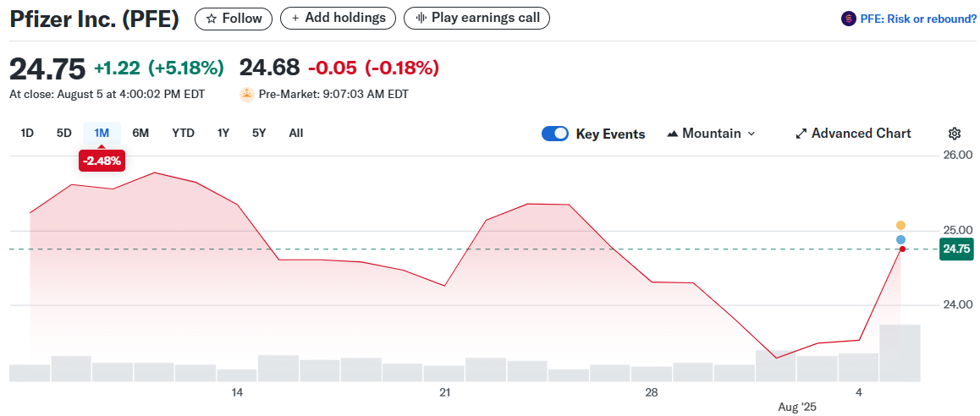Click the Add holdings button
Viewport: 980px width, 416px height.
click(x=339, y=18)
